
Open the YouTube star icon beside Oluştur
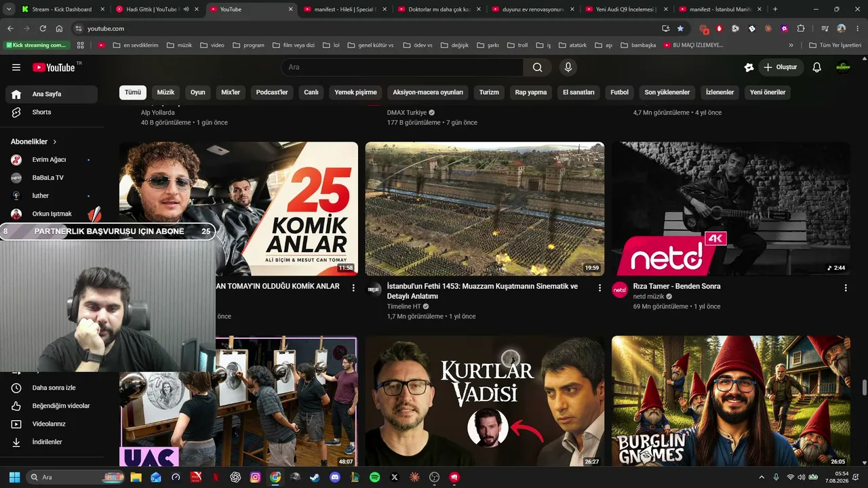coord(749,67)
